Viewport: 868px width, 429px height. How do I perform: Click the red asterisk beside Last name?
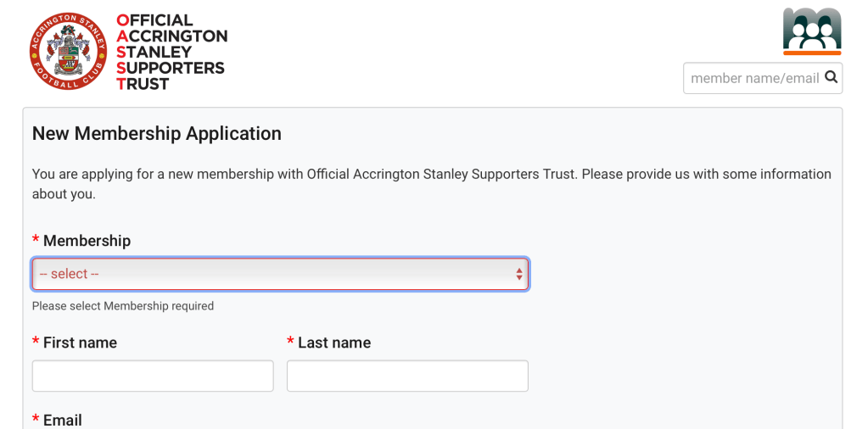click(x=290, y=343)
